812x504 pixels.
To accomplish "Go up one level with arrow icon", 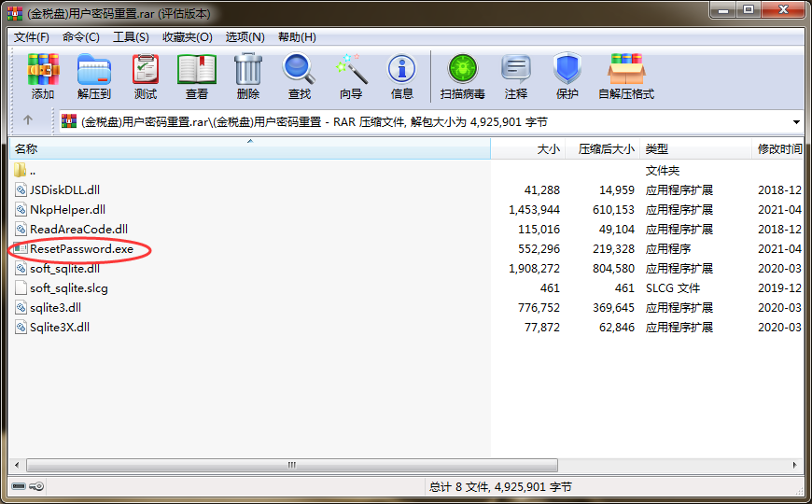I will [28, 120].
